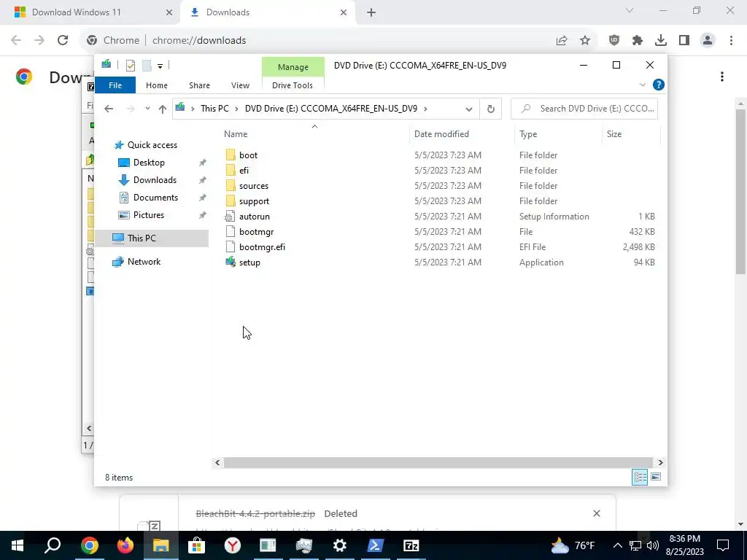Open Microsoft Store from the taskbar
This screenshot has height=560, width=747.
coord(196,545)
